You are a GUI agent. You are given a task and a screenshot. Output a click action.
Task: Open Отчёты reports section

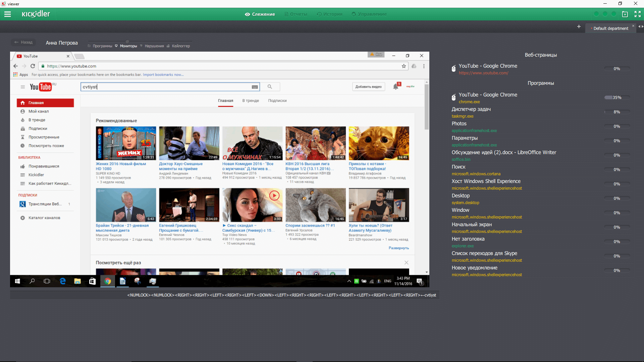point(297,14)
